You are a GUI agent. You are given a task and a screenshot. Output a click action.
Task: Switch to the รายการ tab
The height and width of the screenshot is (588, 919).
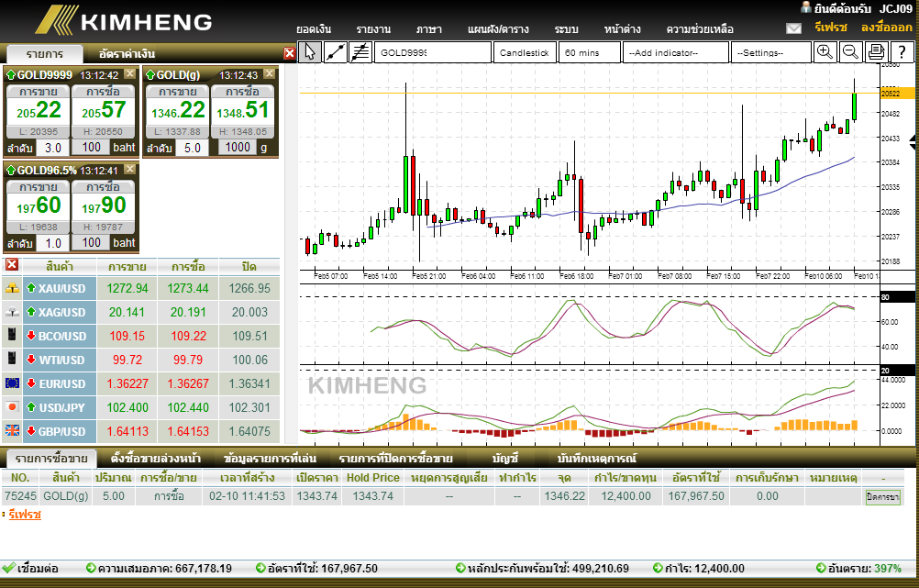tap(45, 54)
